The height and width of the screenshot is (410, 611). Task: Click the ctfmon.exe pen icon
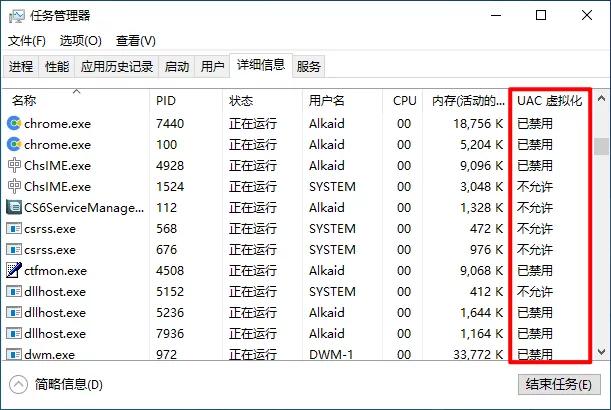[14, 270]
